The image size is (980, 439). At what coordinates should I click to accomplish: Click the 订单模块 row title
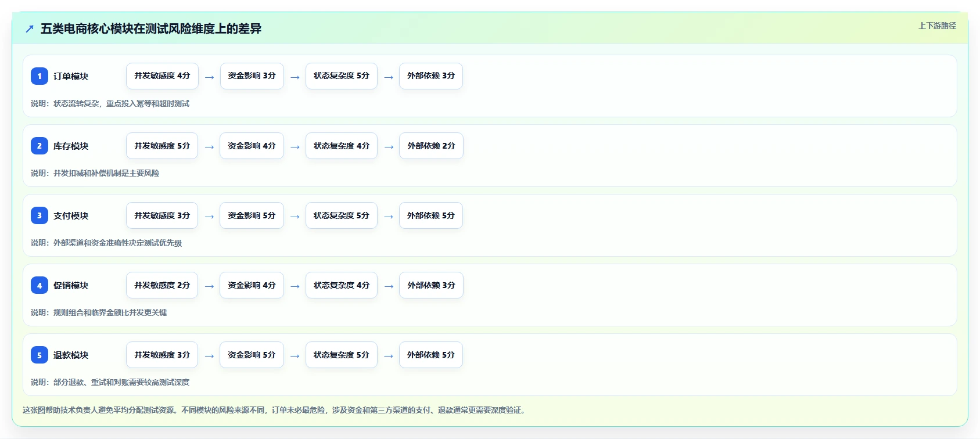click(x=71, y=76)
